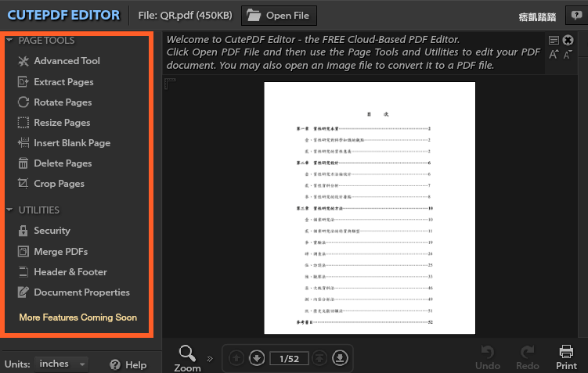
Task: Go to previous page arrow
Action: click(x=236, y=358)
